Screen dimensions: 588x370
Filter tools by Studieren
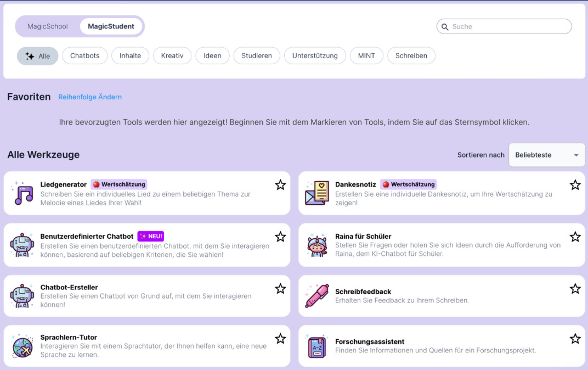click(x=257, y=55)
